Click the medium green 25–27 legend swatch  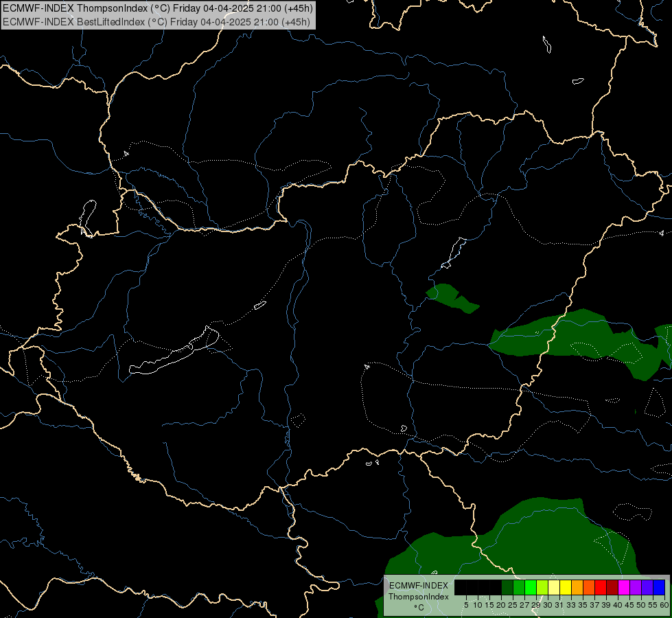pyautogui.click(x=519, y=587)
